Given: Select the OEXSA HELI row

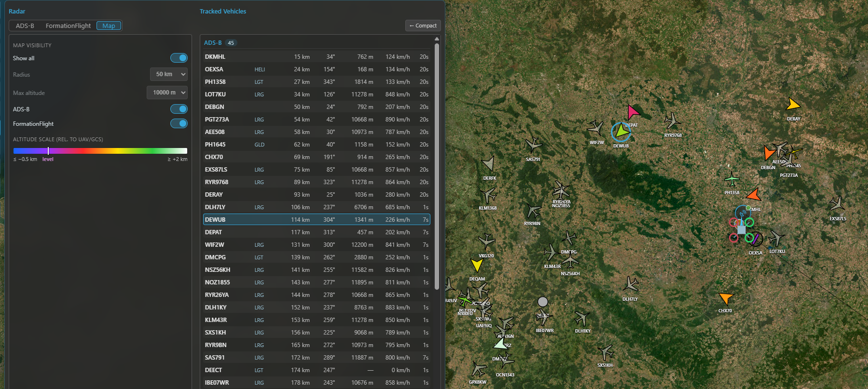Looking at the screenshot, I should point(317,69).
